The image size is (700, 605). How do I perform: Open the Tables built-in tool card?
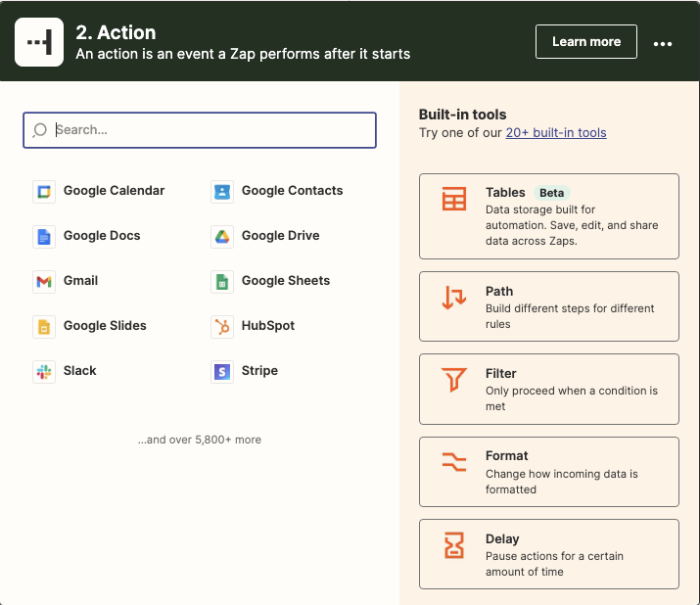click(548, 216)
